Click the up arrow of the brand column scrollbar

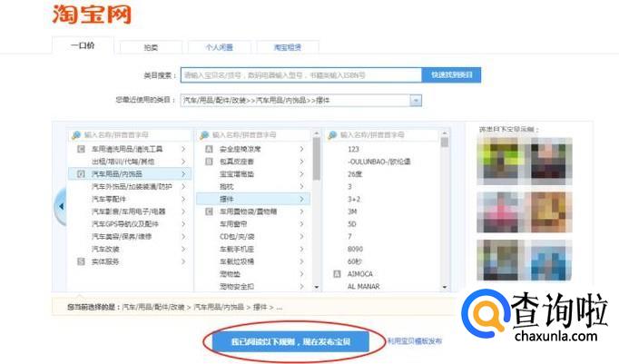(445, 133)
